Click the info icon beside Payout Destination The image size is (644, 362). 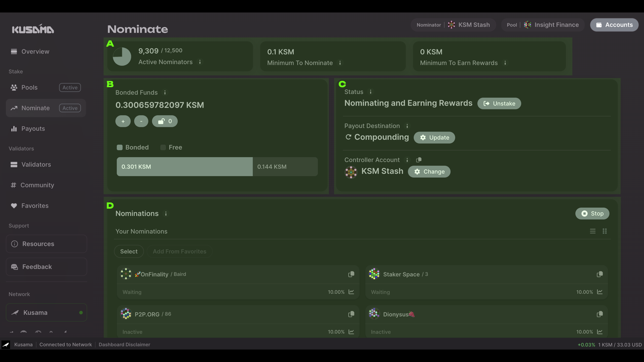407,126
